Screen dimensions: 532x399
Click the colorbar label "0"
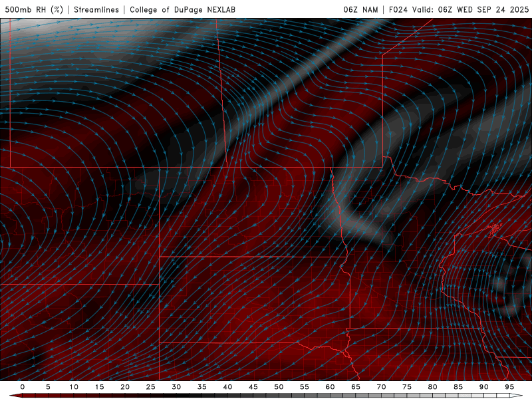pos(23,387)
